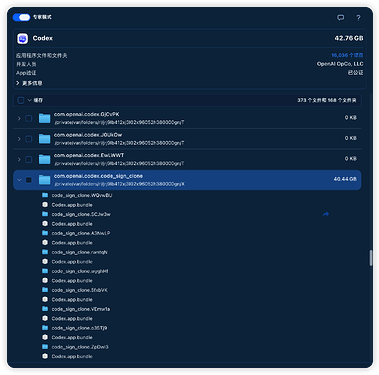The height and width of the screenshot is (375, 379).
Task: Click the 42.76 GB total size
Action: tap(349, 38)
